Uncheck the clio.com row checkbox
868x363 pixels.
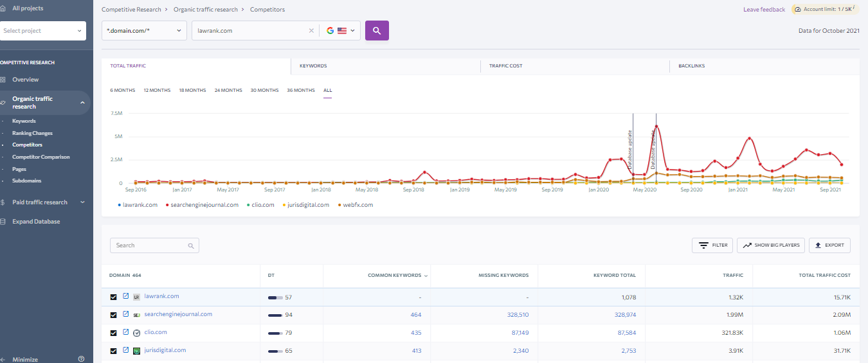[x=114, y=333]
